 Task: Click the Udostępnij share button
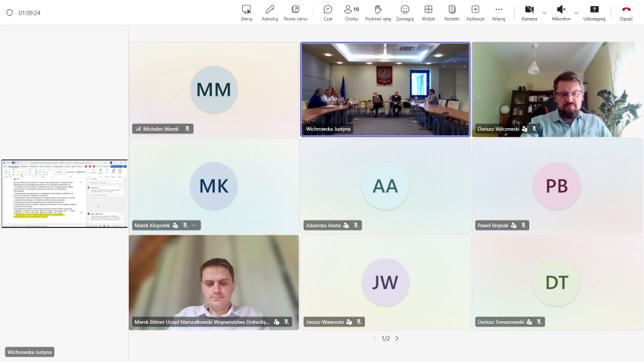(594, 13)
